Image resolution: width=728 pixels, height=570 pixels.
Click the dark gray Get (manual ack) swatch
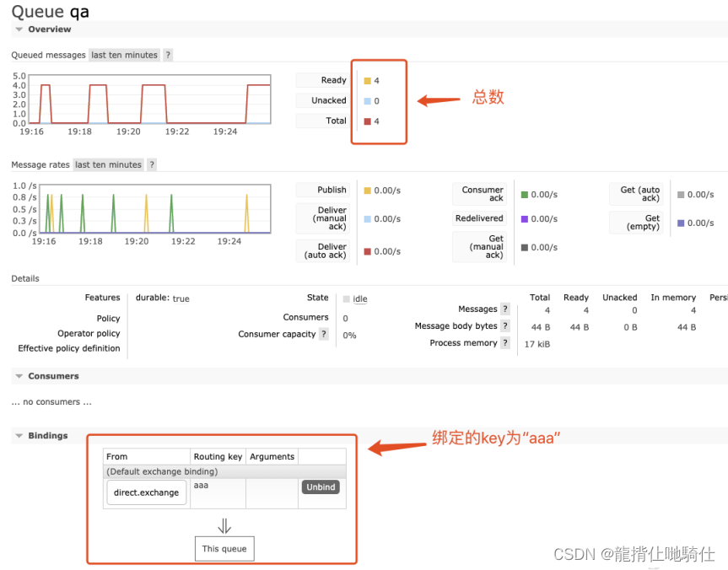pyautogui.click(x=524, y=247)
